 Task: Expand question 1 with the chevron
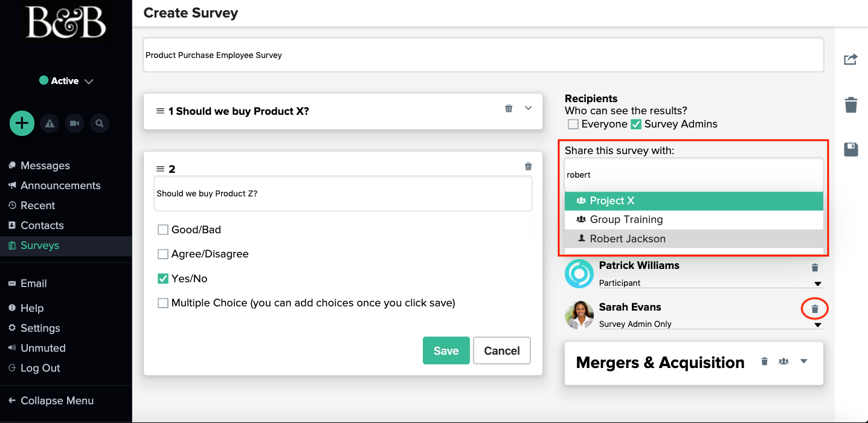(x=529, y=108)
